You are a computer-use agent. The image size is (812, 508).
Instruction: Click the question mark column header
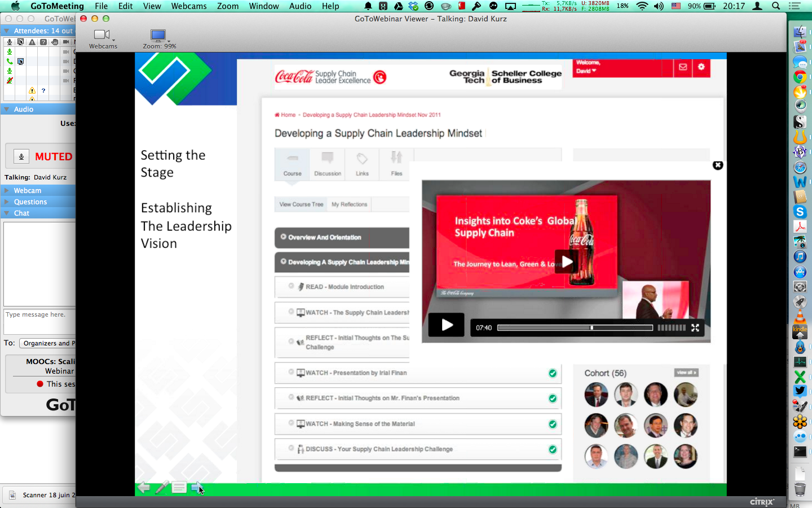[x=43, y=42]
